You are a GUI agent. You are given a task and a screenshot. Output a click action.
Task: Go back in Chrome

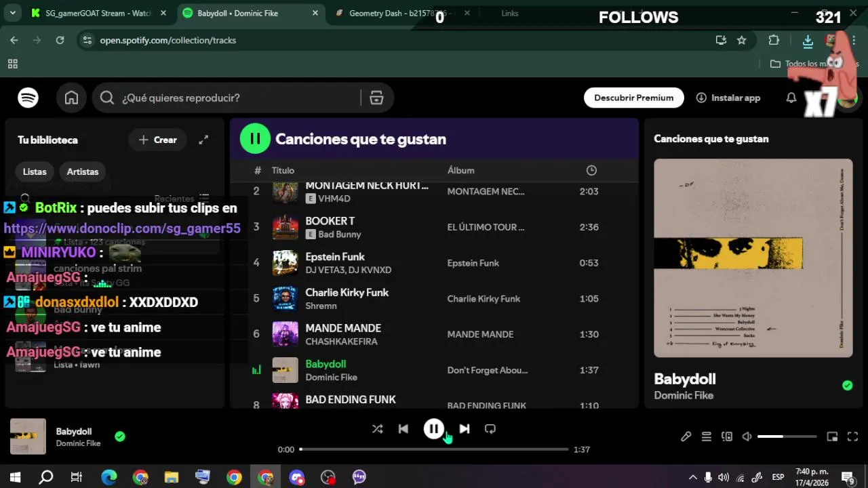tap(14, 40)
